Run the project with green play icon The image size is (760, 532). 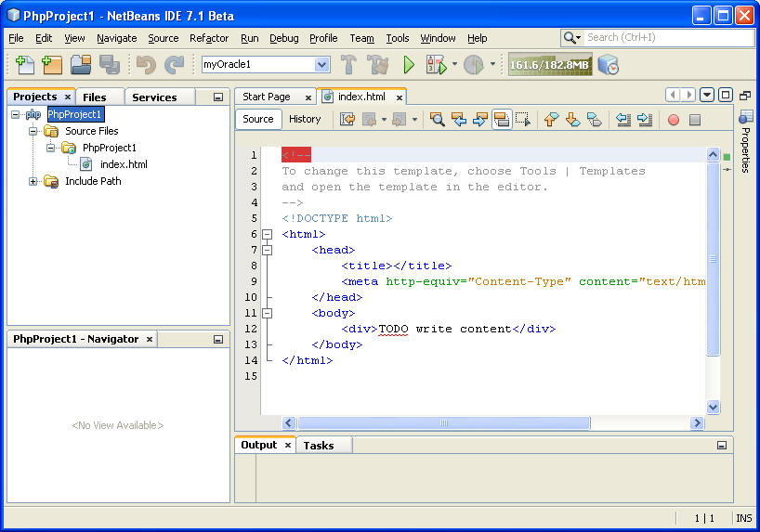409,64
